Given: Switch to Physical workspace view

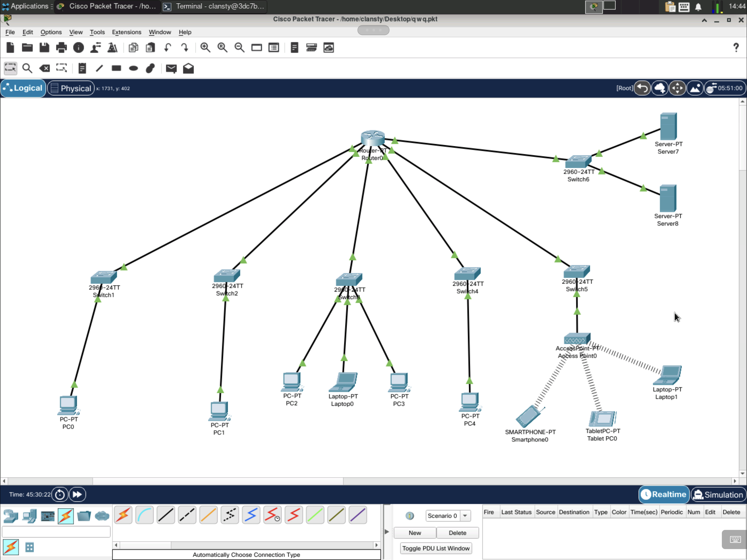Looking at the screenshot, I should [71, 88].
